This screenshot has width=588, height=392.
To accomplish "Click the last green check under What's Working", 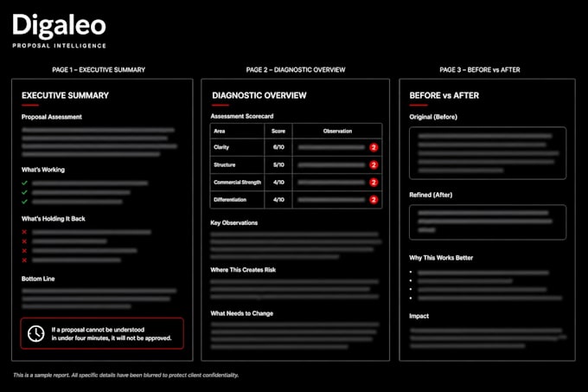I will click(x=24, y=202).
